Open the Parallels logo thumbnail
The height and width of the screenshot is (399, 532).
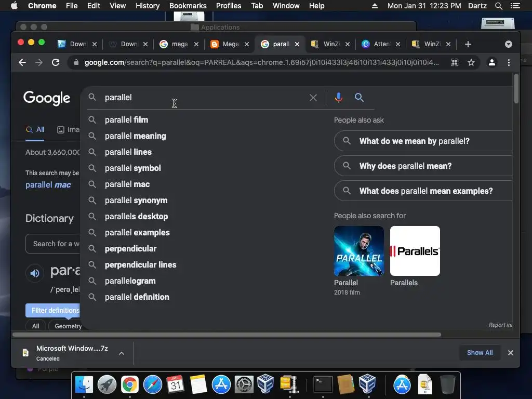[x=415, y=251]
